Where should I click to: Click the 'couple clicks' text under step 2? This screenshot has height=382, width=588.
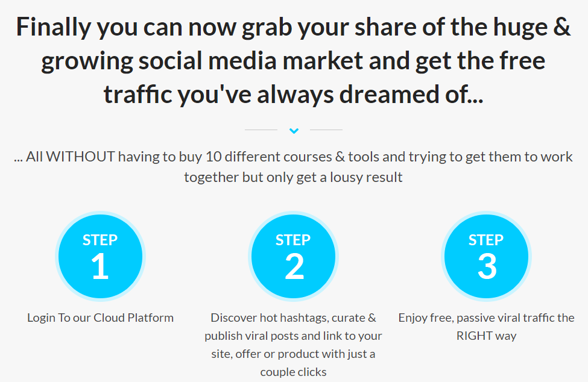coord(293,372)
